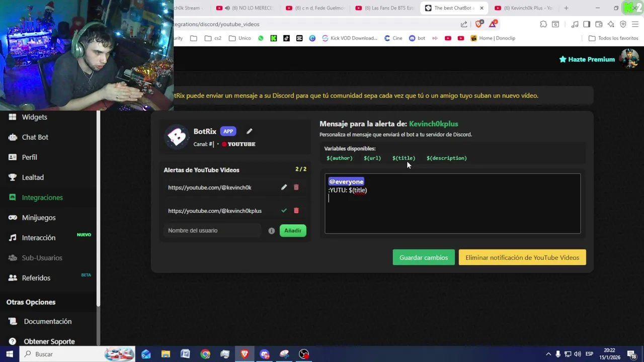This screenshot has height=362, width=644.
Task: Open the Leo AI sparkle icon
Action: click(611, 24)
